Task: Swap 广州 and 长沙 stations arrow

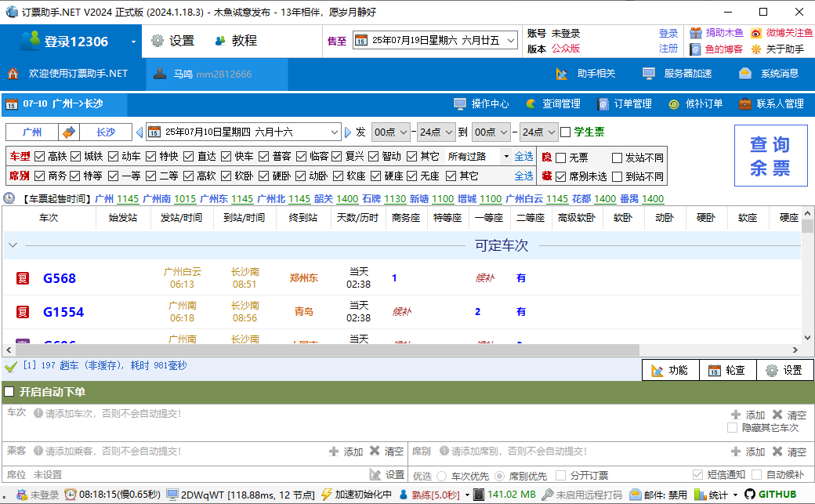Action: (x=69, y=132)
